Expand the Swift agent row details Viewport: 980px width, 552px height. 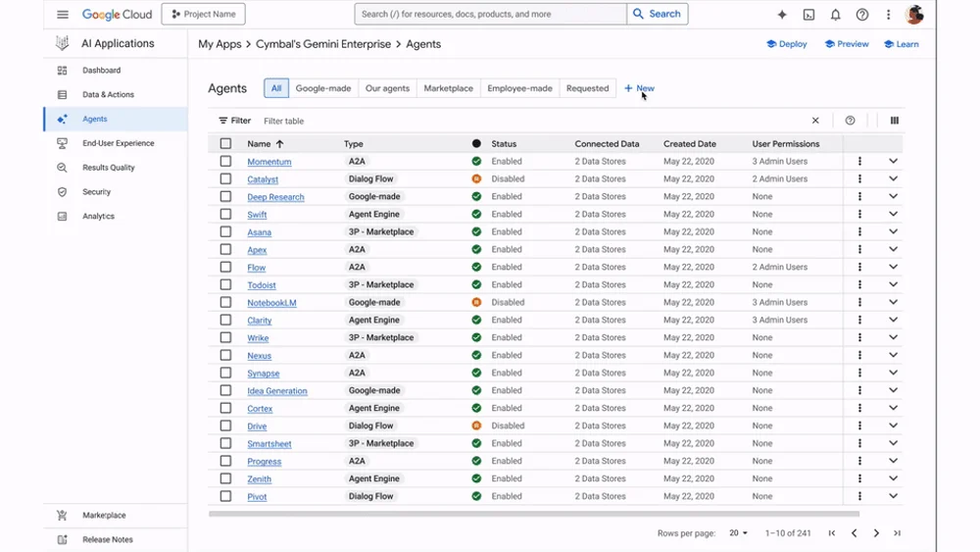point(893,214)
